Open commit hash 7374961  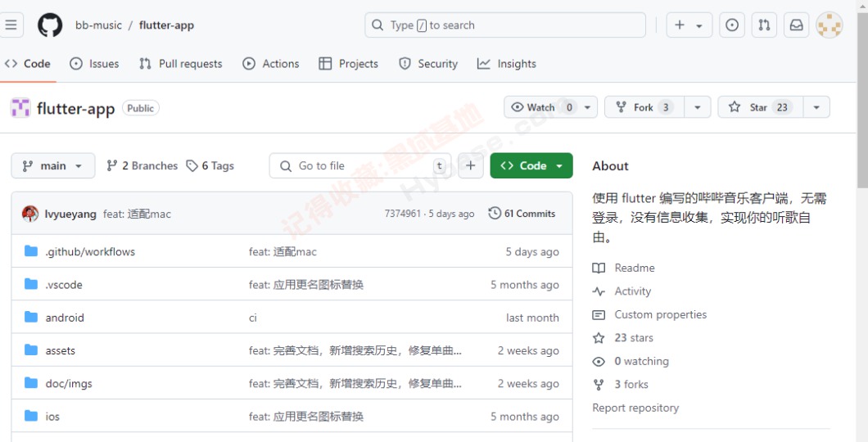402,214
